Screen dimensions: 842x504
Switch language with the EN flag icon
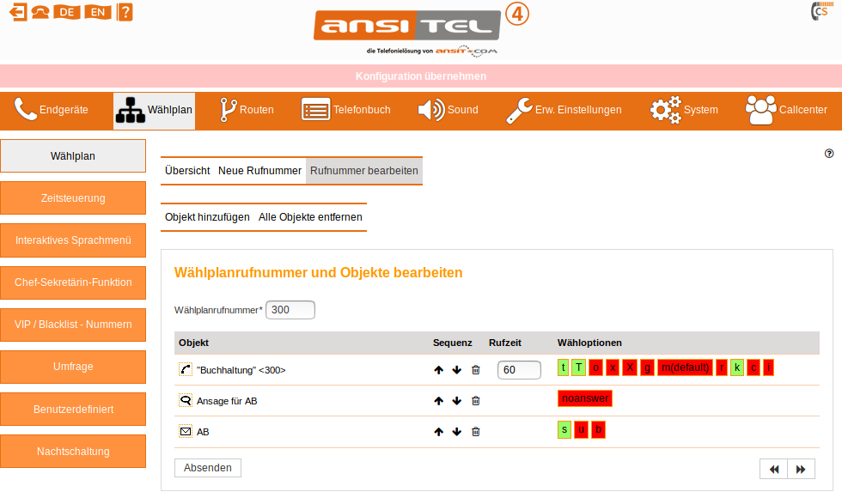(x=99, y=12)
